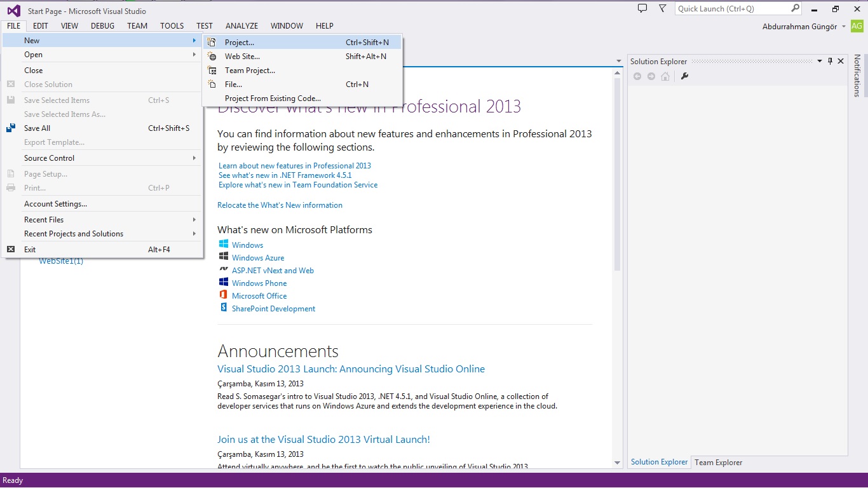
Task: Expand the account name dropdown arrow
Action: point(844,27)
